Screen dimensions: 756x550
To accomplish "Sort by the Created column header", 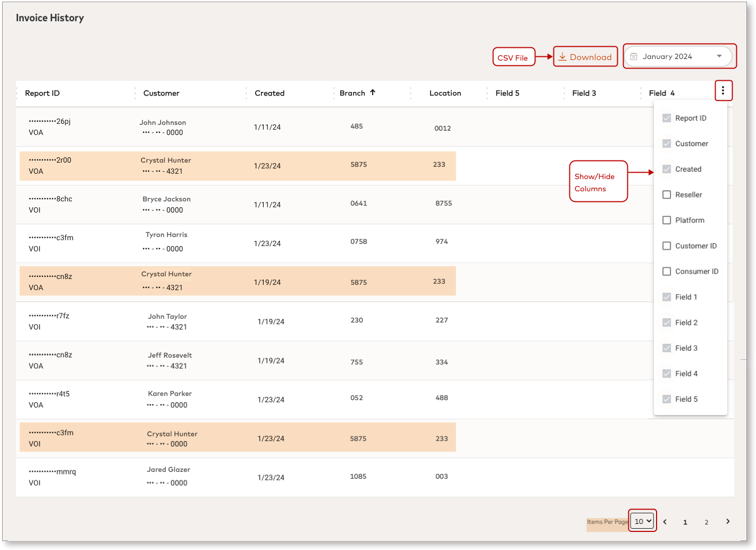I will (x=270, y=93).
